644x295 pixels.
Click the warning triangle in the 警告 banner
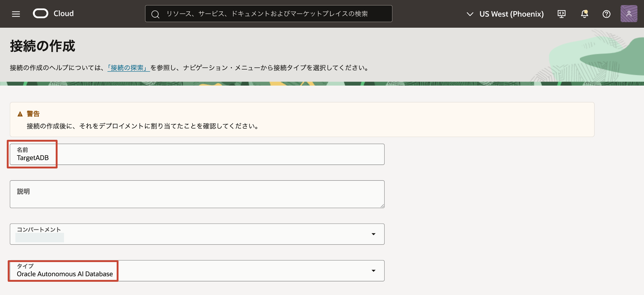tap(20, 114)
